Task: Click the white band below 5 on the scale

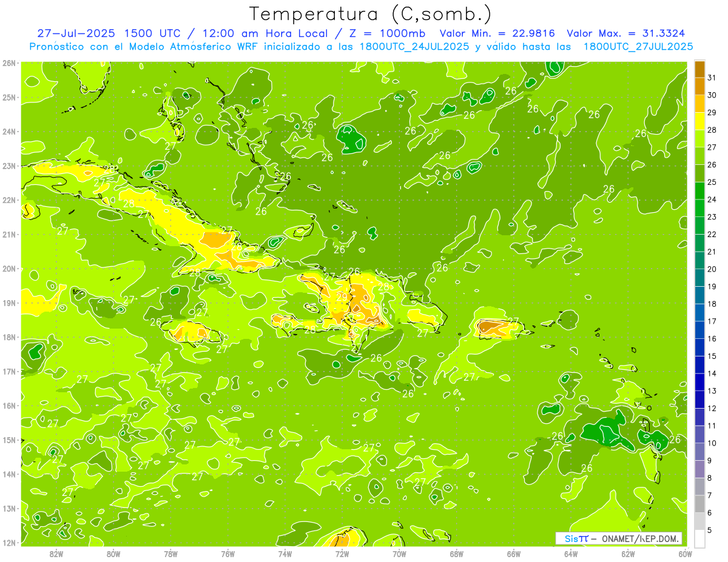Action: click(699, 538)
